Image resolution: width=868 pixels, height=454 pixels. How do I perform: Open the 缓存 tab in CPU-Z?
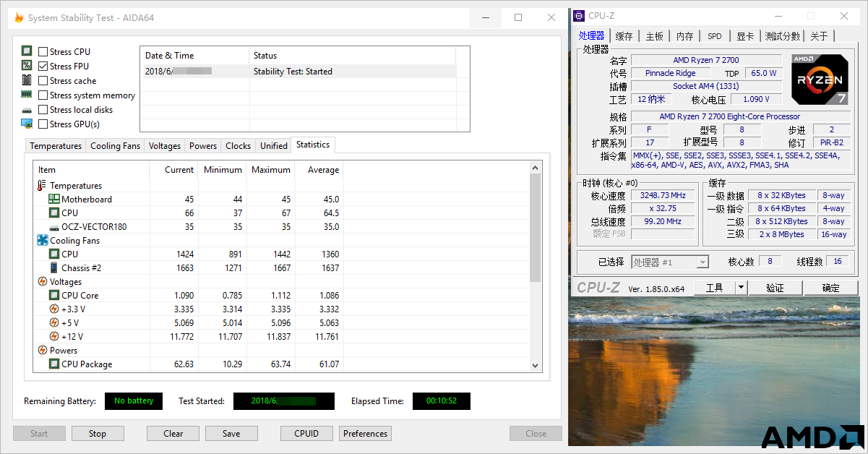[x=624, y=36]
